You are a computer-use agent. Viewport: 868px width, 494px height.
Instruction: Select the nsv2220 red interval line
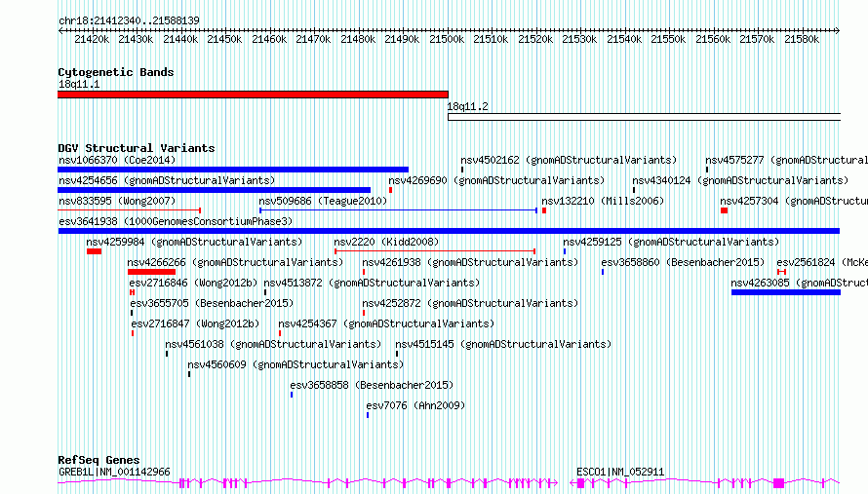[x=435, y=251]
